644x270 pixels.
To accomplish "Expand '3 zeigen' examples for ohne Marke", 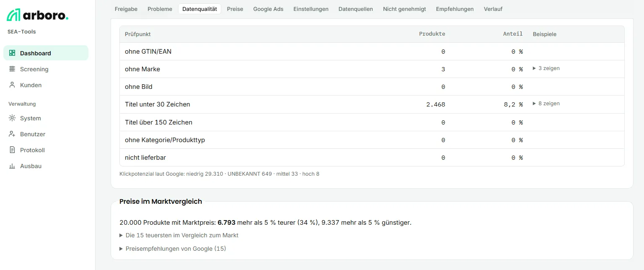I will click(x=546, y=68).
